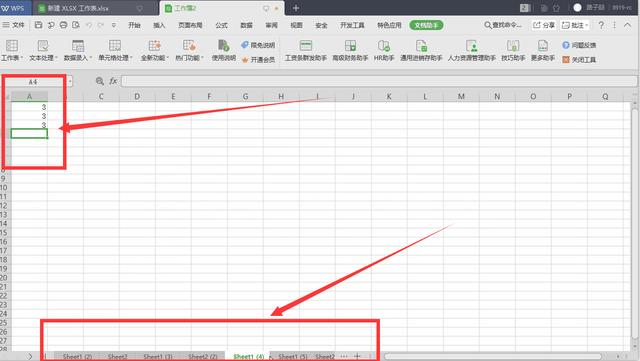Select the Sheet1 (2) sheet tab
The width and height of the screenshot is (640, 361).
click(x=77, y=357)
